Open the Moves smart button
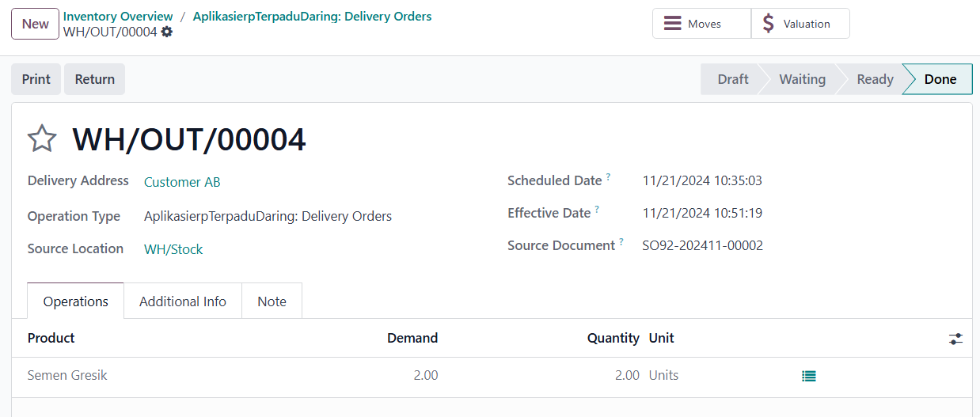 click(701, 24)
